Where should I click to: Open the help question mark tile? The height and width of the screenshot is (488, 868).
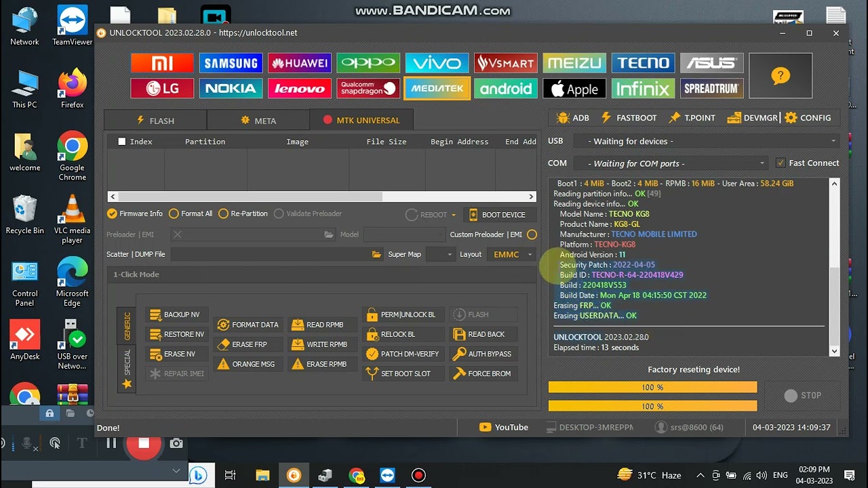point(781,76)
